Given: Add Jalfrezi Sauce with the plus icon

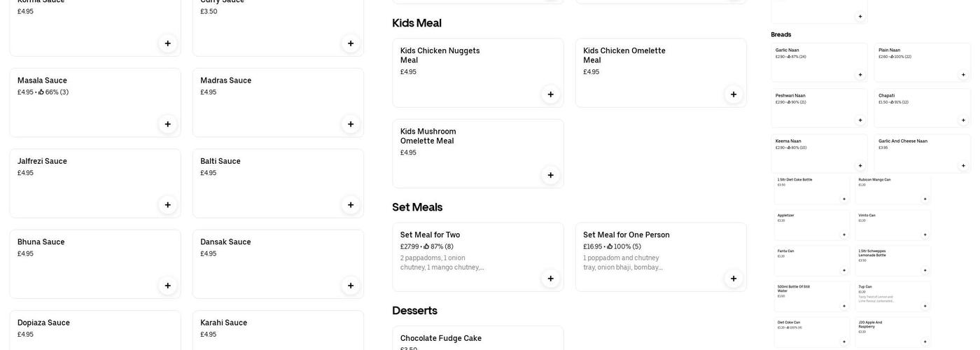Looking at the screenshot, I should [167, 205].
